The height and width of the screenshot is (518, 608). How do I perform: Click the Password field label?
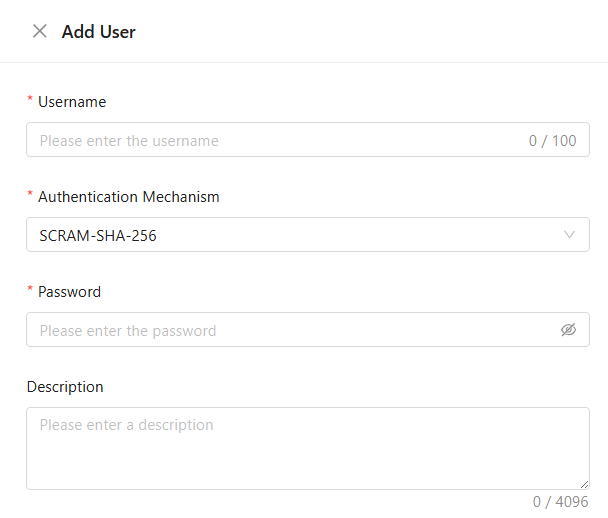pos(69,292)
